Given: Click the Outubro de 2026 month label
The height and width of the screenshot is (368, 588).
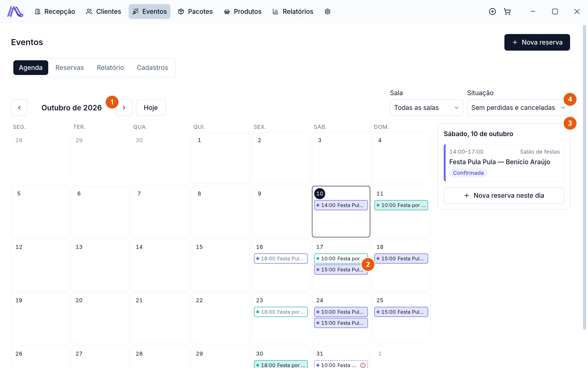Looking at the screenshot, I should pos(71,108).
